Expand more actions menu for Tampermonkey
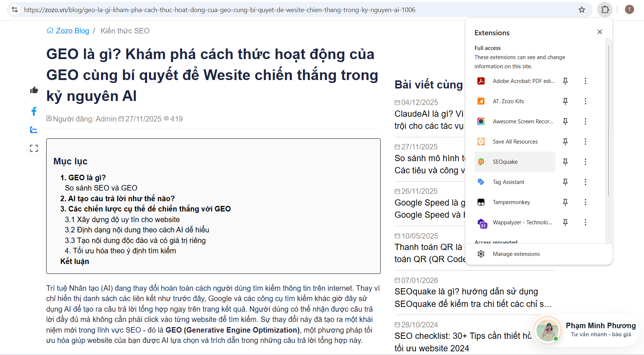Viewport: 644px width, 355px height. point(585,202)
